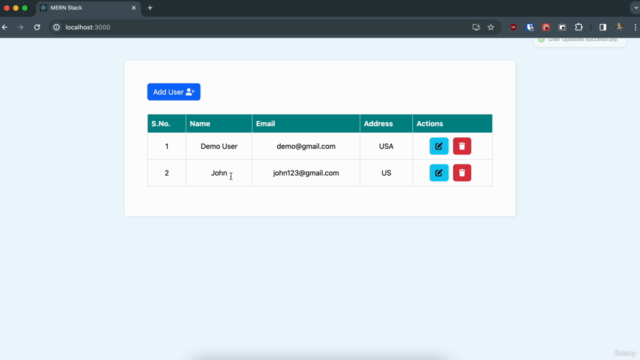The height and width of the screenshot is (360, 640).
Task: Select the MERN Stack tab
Action: point(88,8)
